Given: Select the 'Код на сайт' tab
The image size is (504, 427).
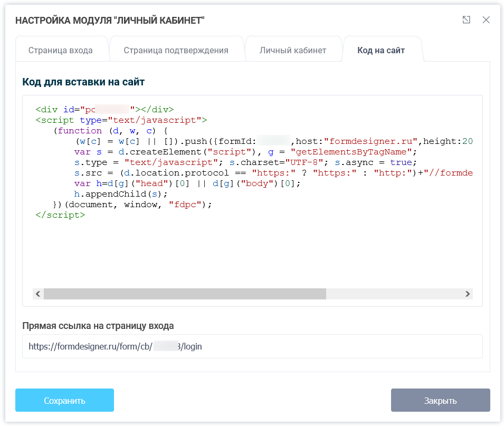Looking at the screenshot, I should 381,51.
